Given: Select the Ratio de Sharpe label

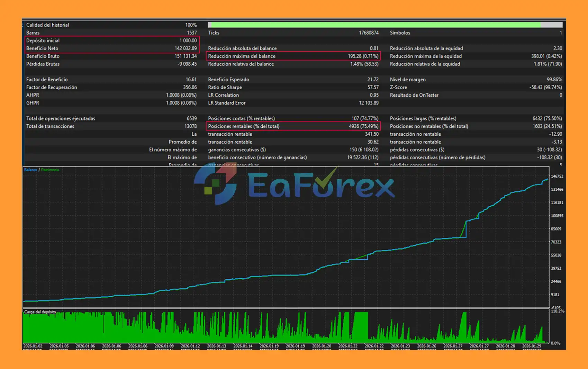Looking at the screenshot, I should (225, 87).
